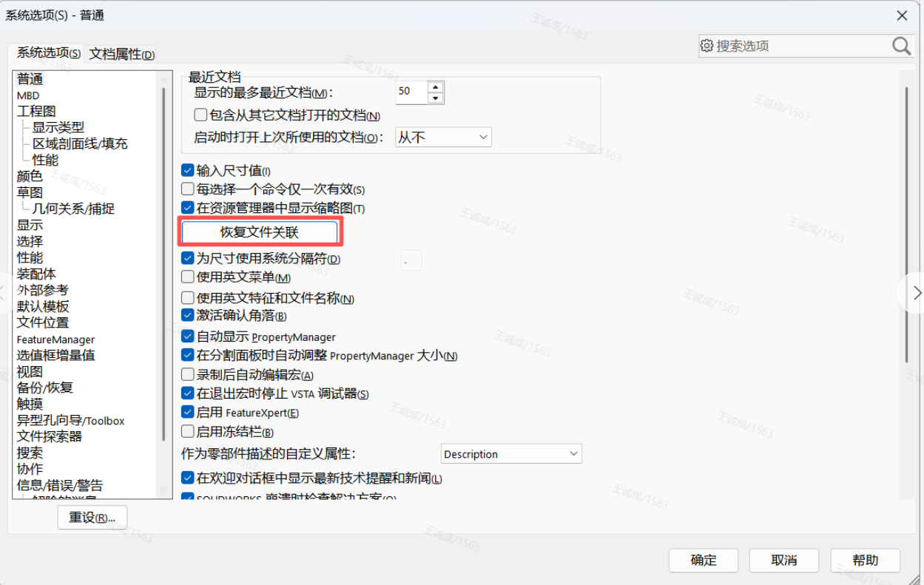Increase the maximum recent documents value

click(x=436, y=87)
